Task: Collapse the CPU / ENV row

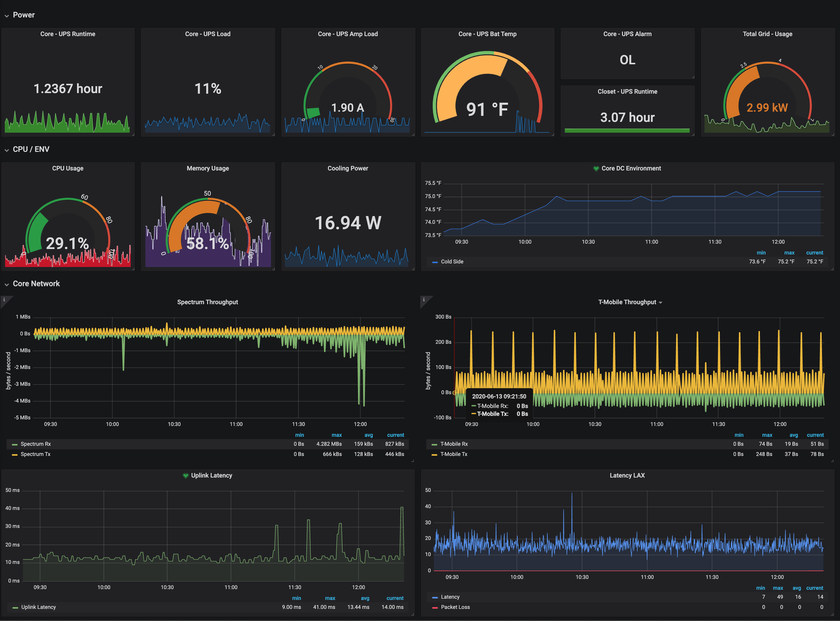Action: click(7, 150)
